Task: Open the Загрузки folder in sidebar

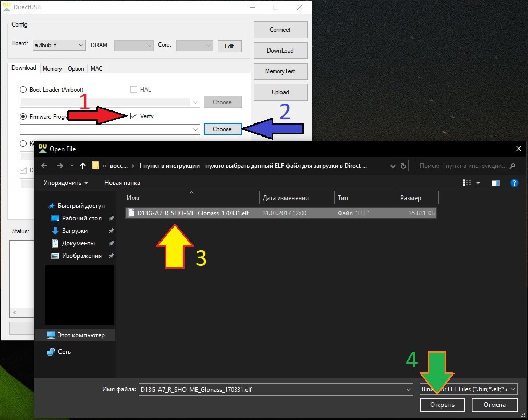Action: click(75, 231)
